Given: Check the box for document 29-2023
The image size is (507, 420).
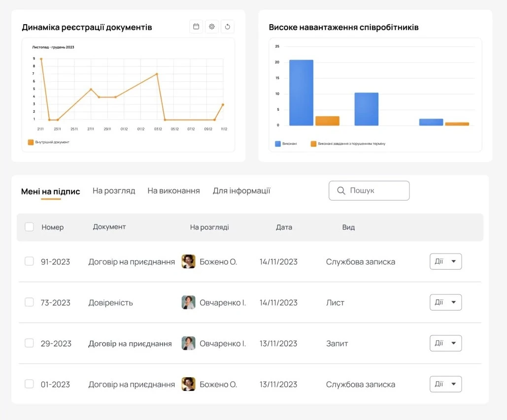Looking at the screenshot, I should click(29, 343).
